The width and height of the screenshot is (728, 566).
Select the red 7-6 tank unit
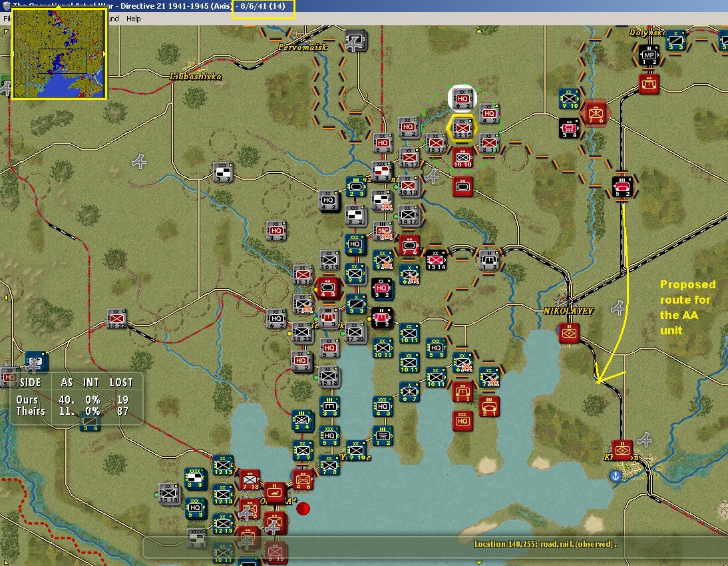409,245
